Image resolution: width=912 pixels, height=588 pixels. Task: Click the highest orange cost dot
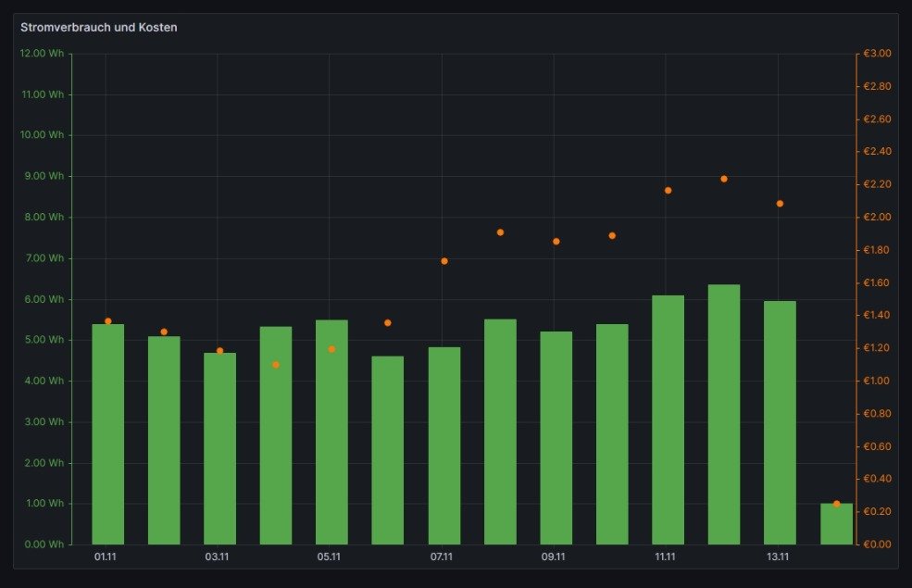[x=724, y=179]
